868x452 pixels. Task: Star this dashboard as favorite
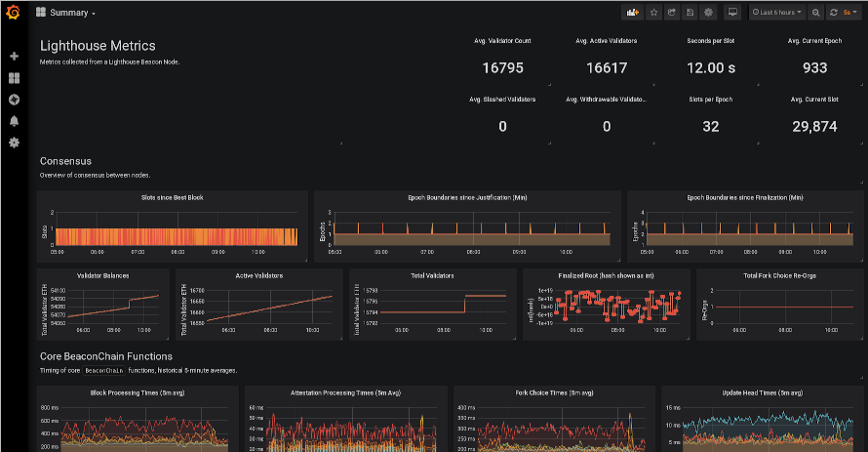tap(653, 13)
